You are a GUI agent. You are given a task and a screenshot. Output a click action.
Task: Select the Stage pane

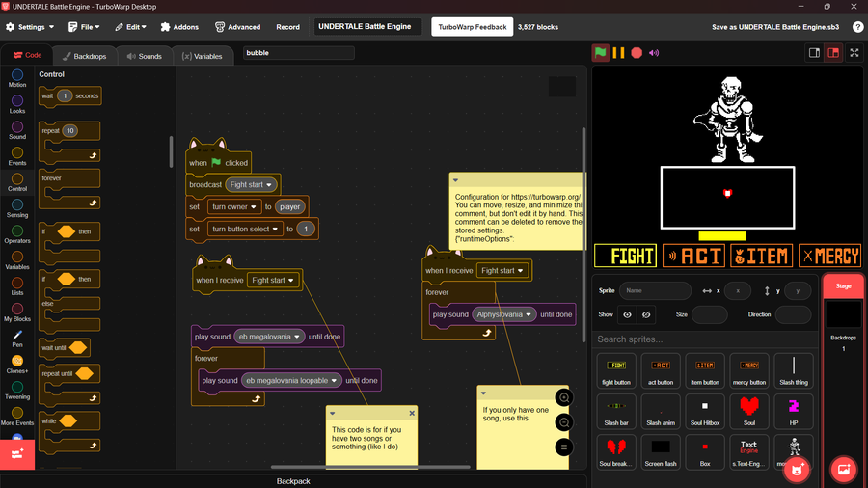tap(843, 286)
